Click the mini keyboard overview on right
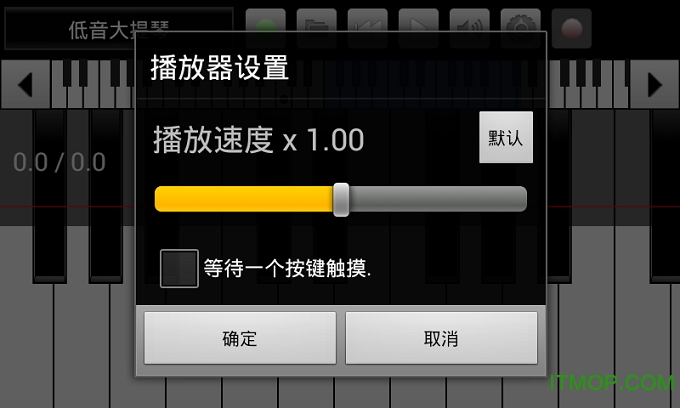 pyautogui.click(x=589, y=85)
